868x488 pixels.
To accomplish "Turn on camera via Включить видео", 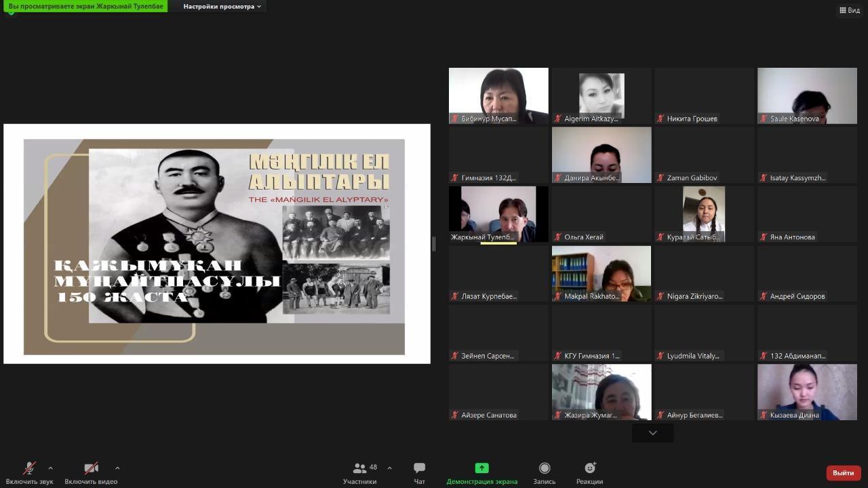I will 91,468.
